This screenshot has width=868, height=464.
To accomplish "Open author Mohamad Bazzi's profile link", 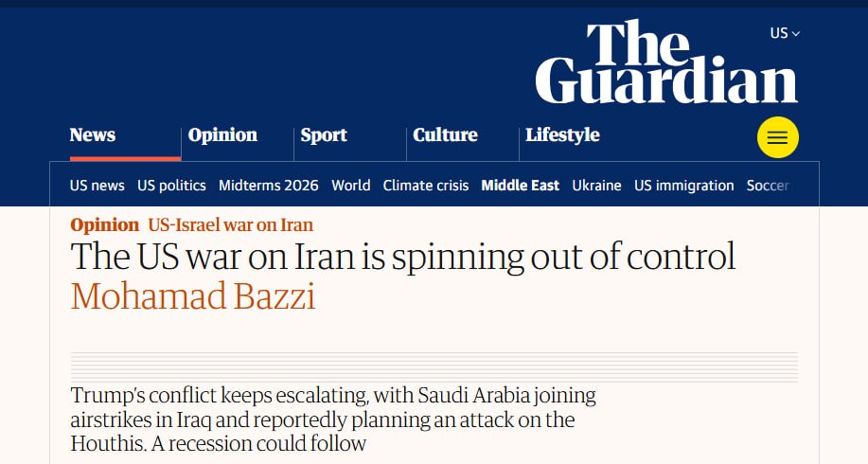I will [x=193, y=295].
